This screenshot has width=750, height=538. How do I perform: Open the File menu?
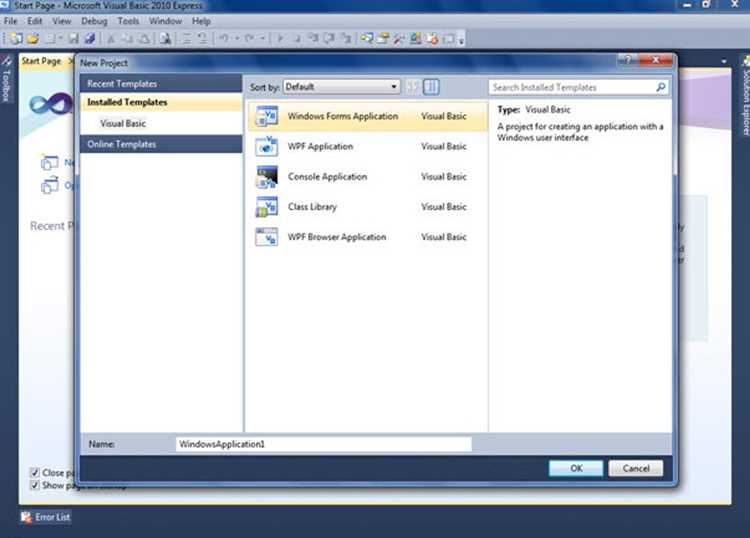pyautogui.click(x=11, y=21)
